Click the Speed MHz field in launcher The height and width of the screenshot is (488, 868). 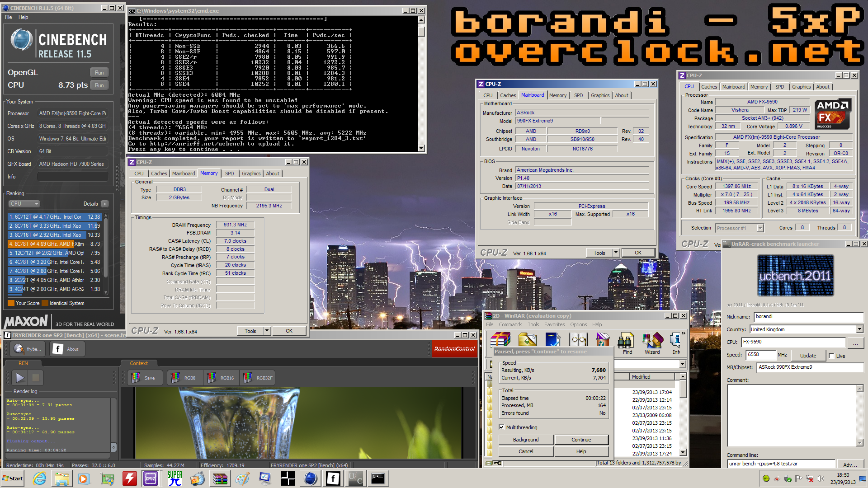pos(760,355)
